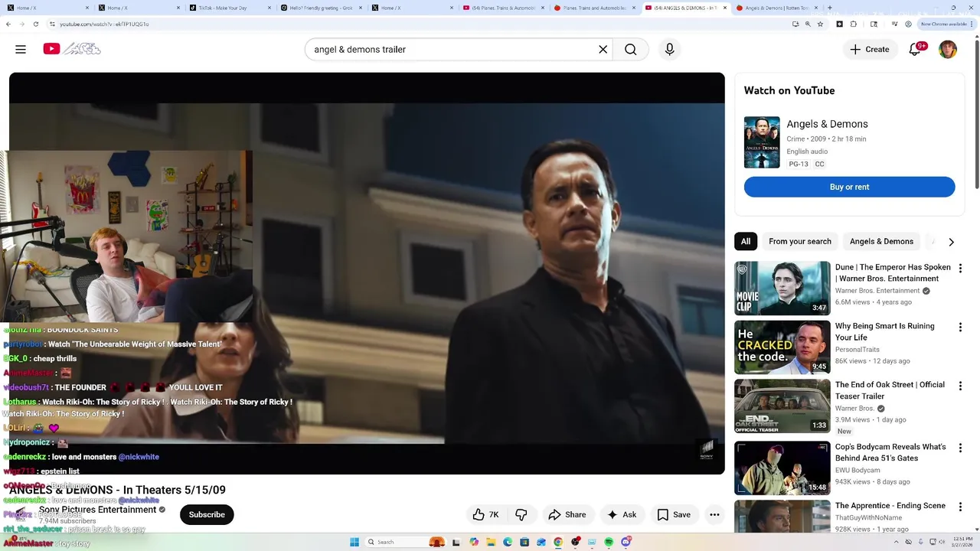Image resolution: width=980 pixels, height=551 pixels.
Task: Select the All filter chip
Action: 746,241
